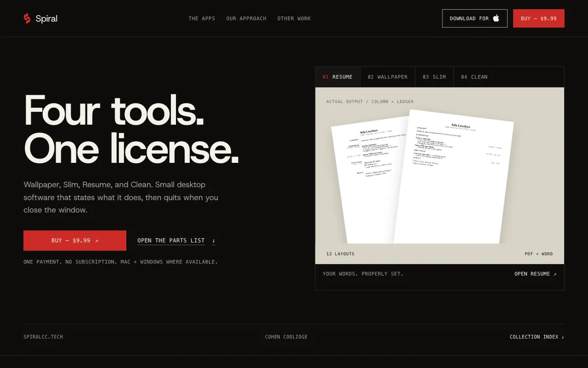This screenshot has width=588, height=368.
Task: Open OTHER WORK nav link
Action: tap(294, 19)
